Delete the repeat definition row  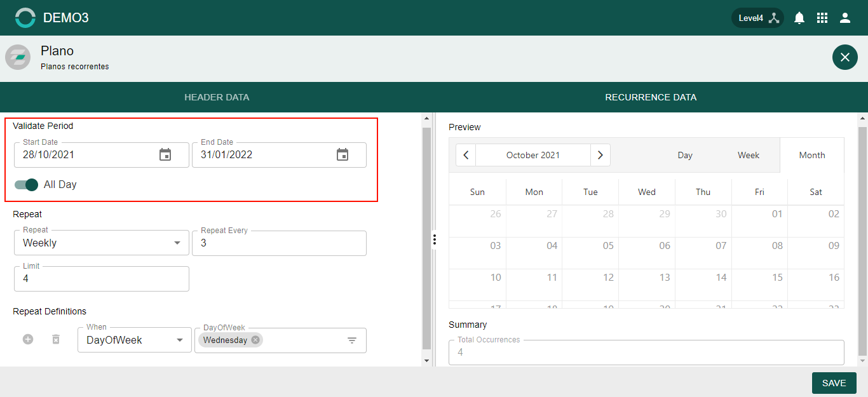(x=56, y=340)
